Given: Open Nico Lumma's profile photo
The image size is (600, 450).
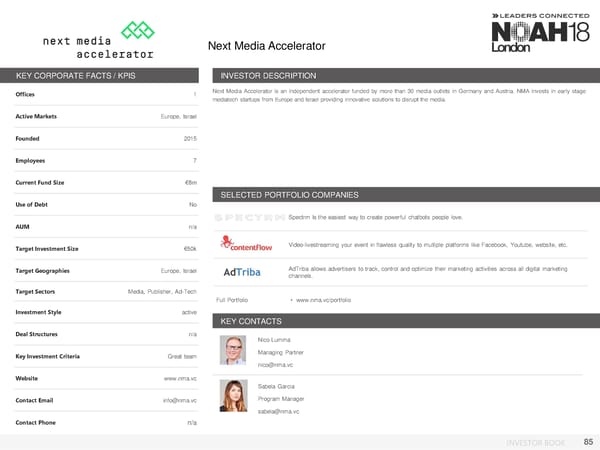Looking at the screenshot, I should tap(234, 352).
